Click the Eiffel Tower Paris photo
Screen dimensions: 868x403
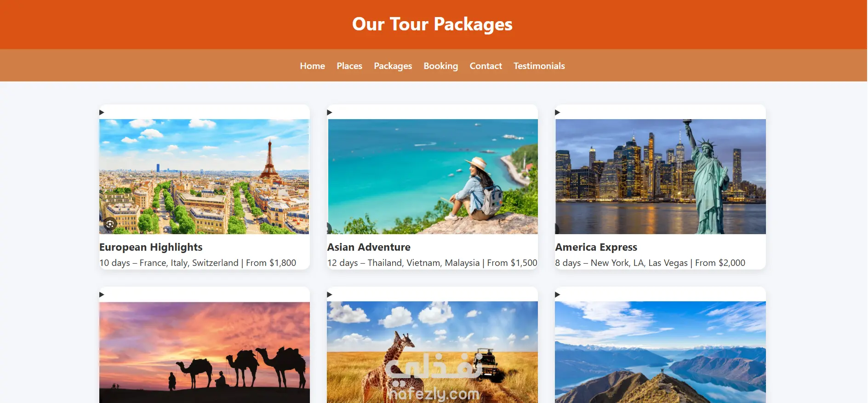point(204,177)
